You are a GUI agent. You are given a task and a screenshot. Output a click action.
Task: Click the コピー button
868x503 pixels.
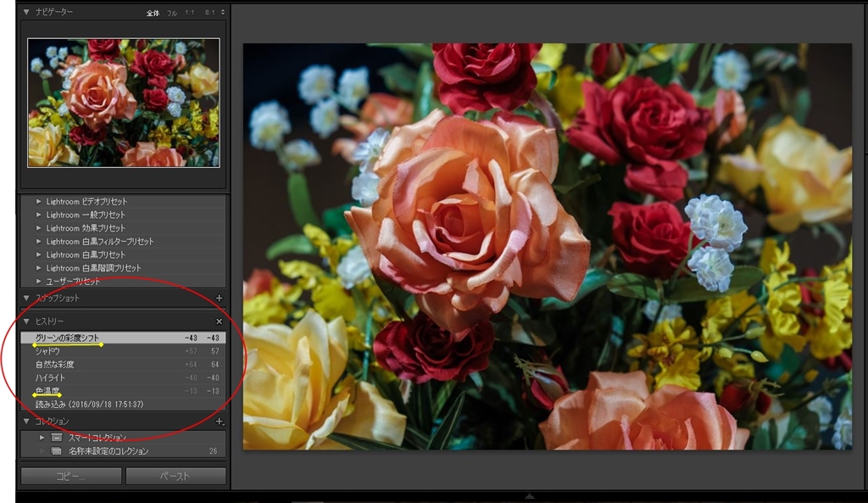(71, 477)
